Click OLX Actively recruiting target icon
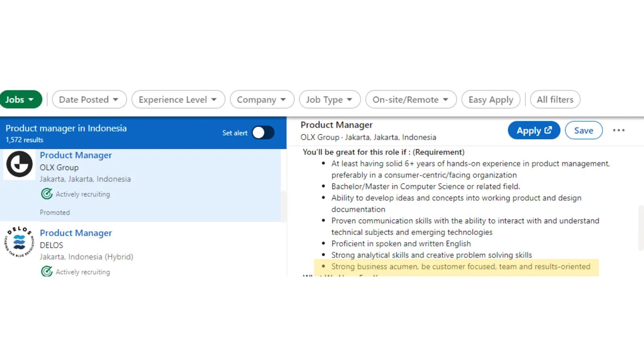 pos(47,194)
